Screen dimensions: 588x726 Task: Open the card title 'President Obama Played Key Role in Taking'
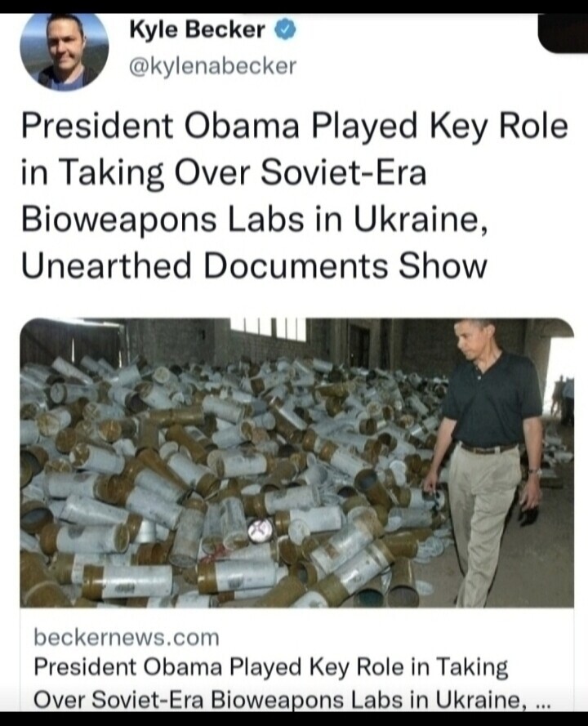271,667
